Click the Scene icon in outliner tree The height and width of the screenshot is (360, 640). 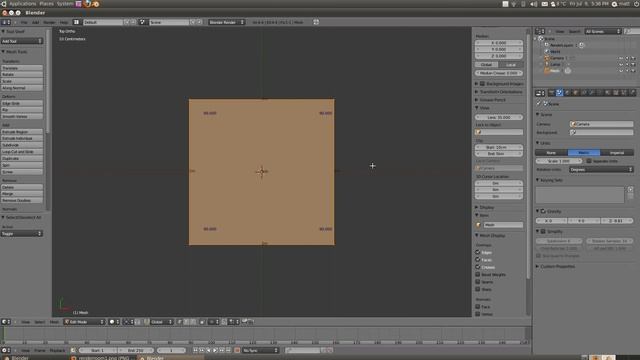(x=541, y=39)
